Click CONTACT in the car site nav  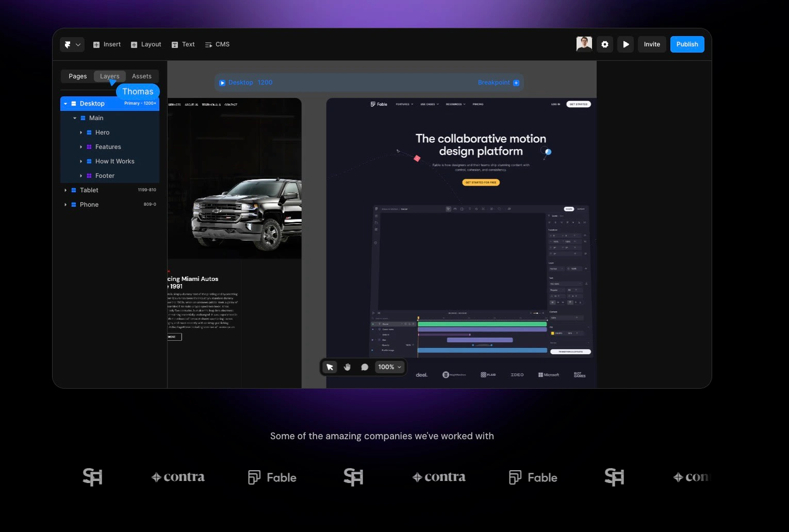click(x=231, y=105)
